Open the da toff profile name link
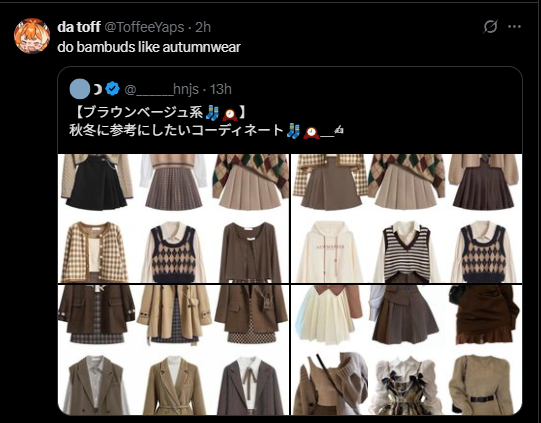 79,27
